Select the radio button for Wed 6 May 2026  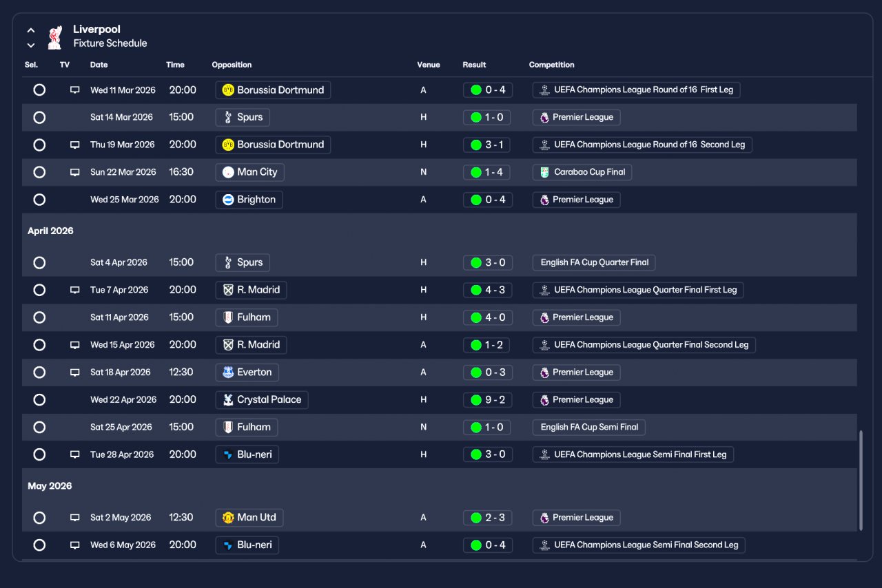(x=39, y=546)
